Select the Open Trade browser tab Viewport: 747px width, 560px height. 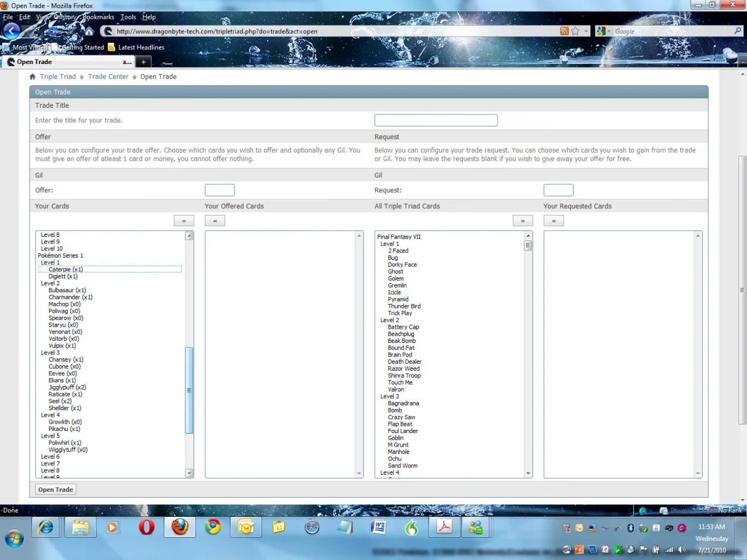pyautogui.click(x=68, y=62)
